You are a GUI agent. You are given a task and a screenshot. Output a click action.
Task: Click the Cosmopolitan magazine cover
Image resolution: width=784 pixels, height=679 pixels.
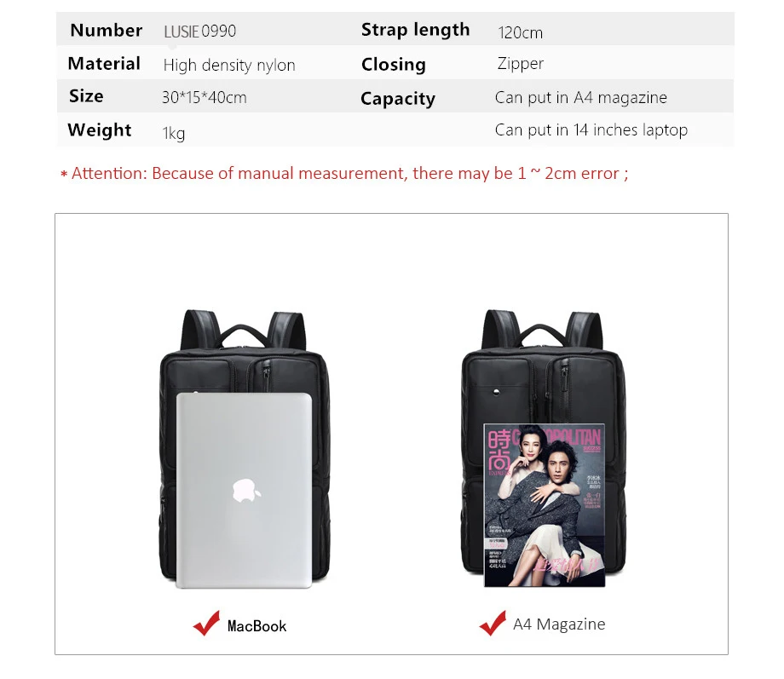coord(545,505)
